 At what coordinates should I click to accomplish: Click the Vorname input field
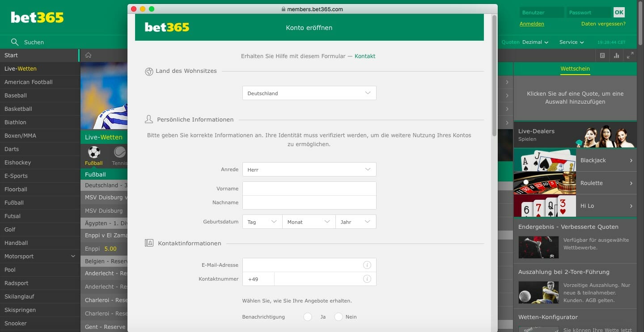point(309,189)
